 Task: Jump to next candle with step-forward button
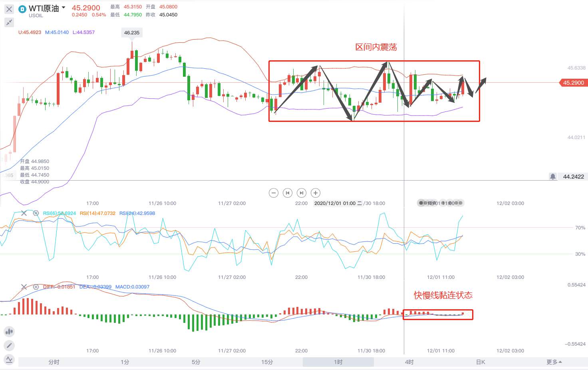point(302,193)
